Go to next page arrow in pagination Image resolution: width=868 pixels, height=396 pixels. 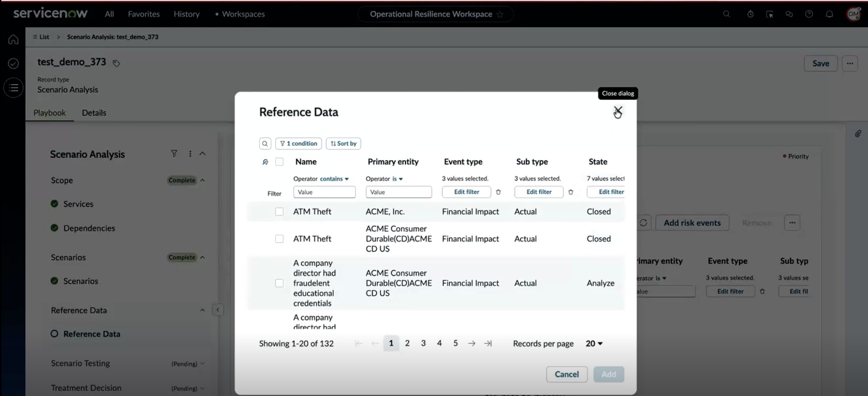(x=472, y=343)
